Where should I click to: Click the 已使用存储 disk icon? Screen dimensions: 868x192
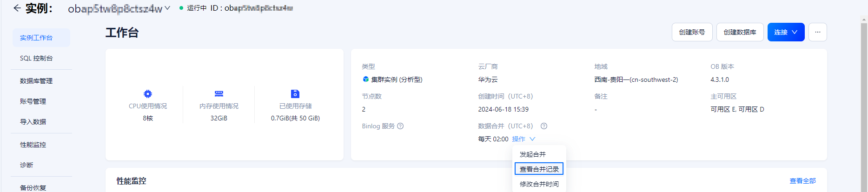click(x=295, y=94)
